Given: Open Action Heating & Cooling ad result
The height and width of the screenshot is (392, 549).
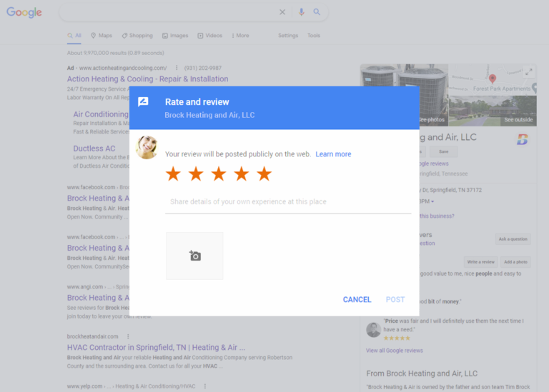Looking at the screenshot, I should click(148, 79).
